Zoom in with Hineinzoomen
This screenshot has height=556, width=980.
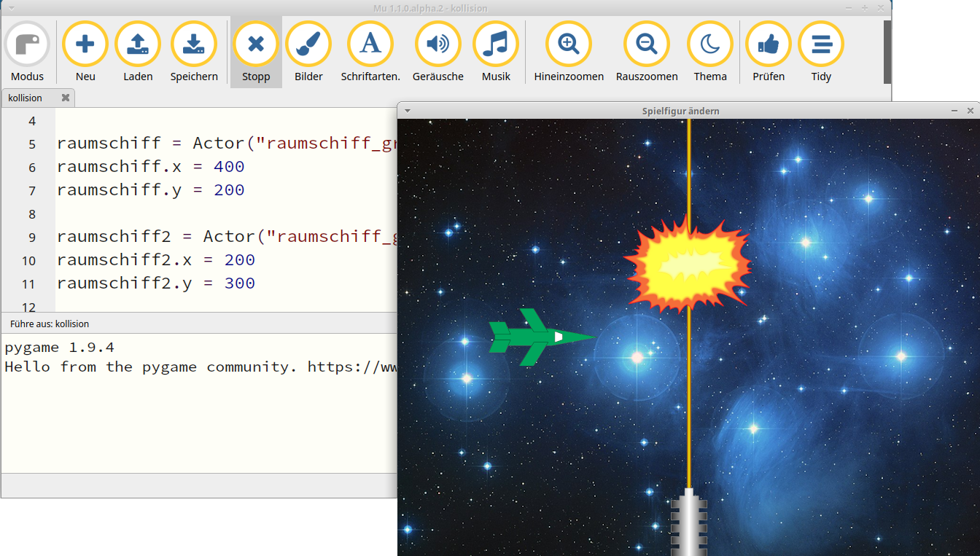[x=569, y=45]
